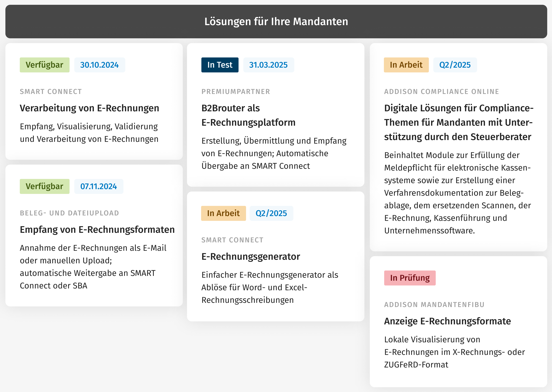The image size is (552, 392).
Task: Click the dark blue In Test badge
Action: (x=220, y=65)
